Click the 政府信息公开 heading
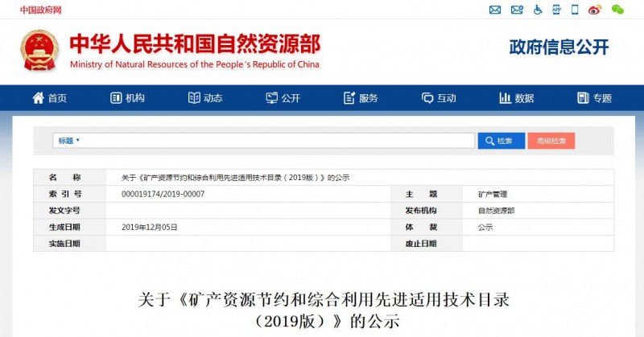Image resolution: width=644 pixels, height=337 pixels. click(559, 47)
